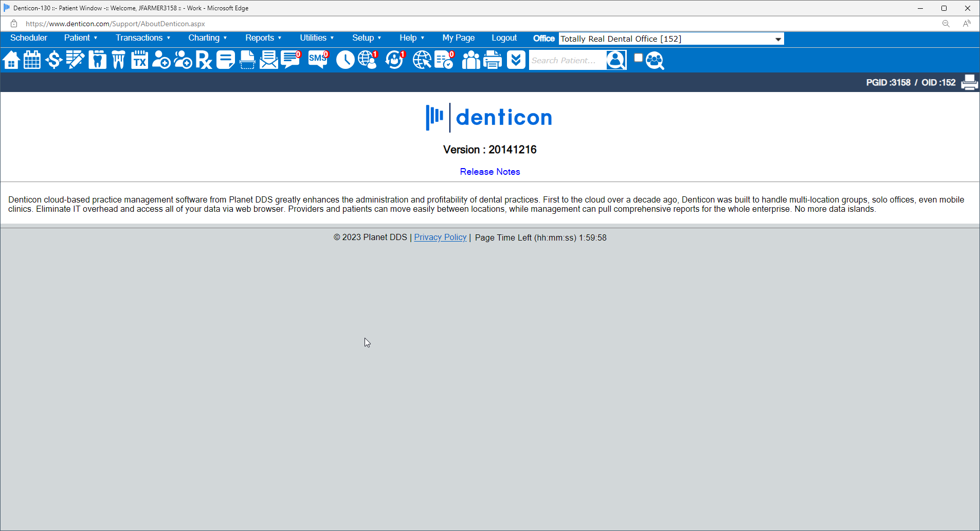The image size is (980, 531).
Task: Open the SMS messages icon
Action: [x=318, y=60]
